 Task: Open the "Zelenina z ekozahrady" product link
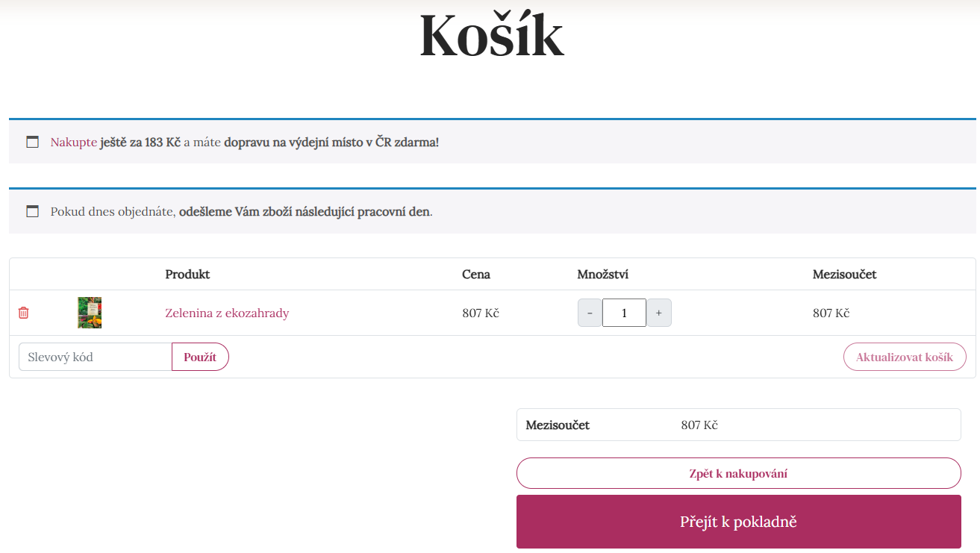coord(227,313)
